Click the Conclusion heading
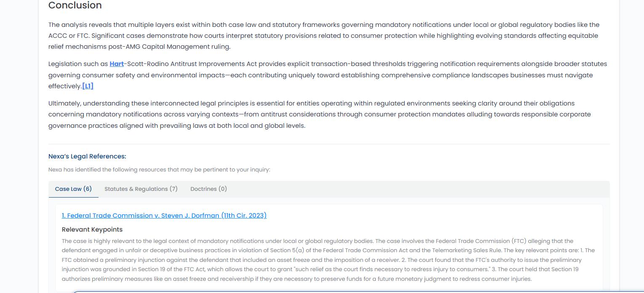The height and width of the screenshot is (293, 644). pyautogui.click(x=75, y=5)
